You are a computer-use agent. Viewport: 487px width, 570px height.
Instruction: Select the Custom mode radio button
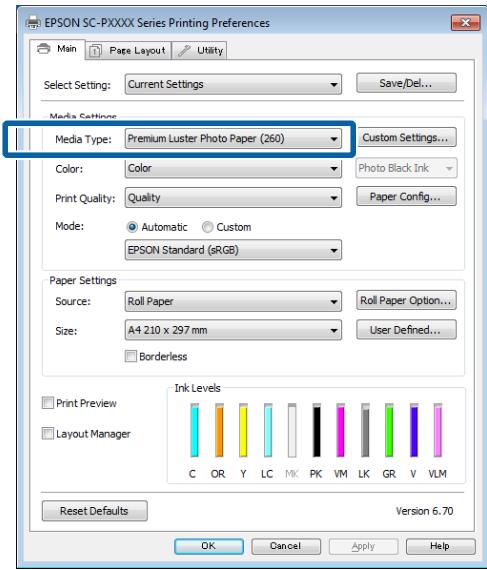(226, 227)
